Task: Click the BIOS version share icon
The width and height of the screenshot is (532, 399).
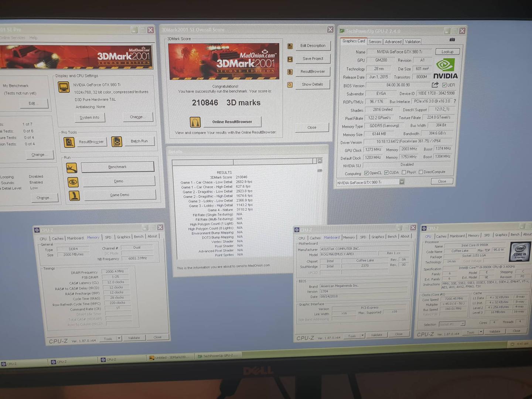Action: 435,85
